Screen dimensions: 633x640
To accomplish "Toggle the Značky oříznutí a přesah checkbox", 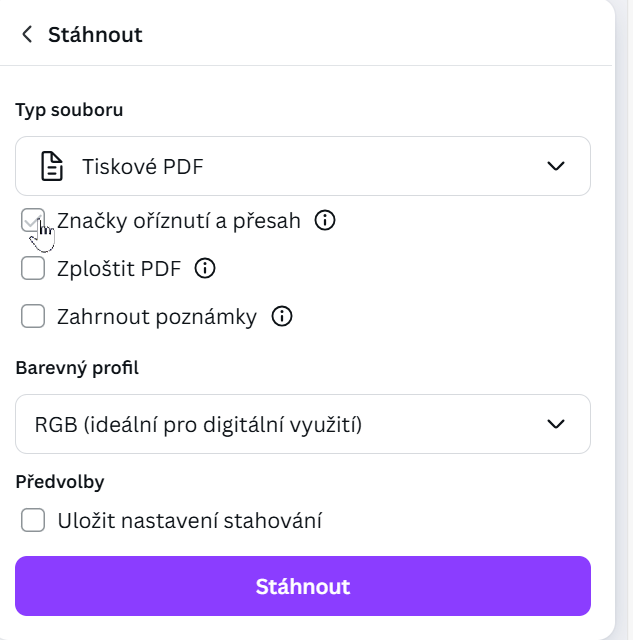I will pyautogui.click(x=33, y=221).
